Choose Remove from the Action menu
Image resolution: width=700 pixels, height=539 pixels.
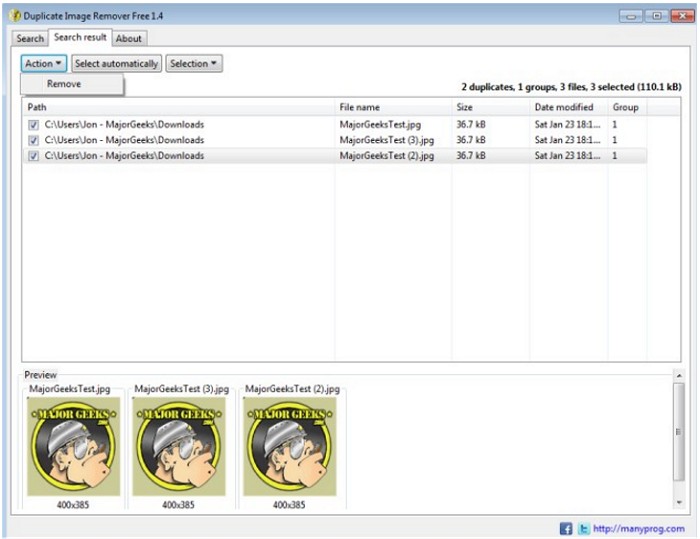click(x=71, y=84)
